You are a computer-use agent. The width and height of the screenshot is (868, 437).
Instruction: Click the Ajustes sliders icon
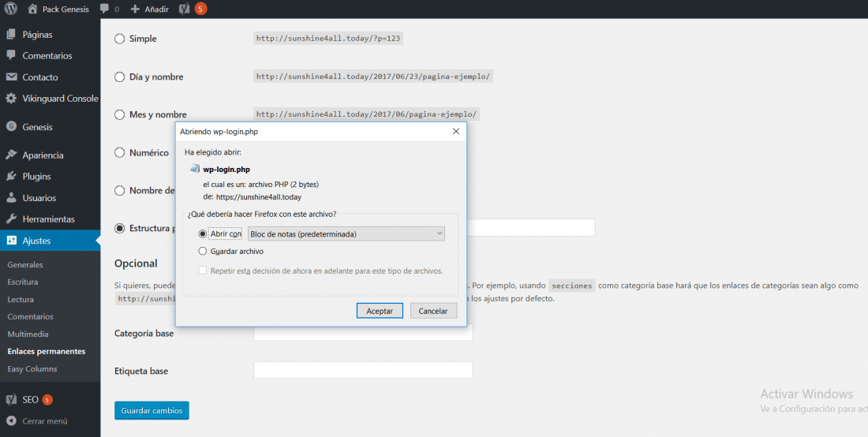[x=11, y=241]
